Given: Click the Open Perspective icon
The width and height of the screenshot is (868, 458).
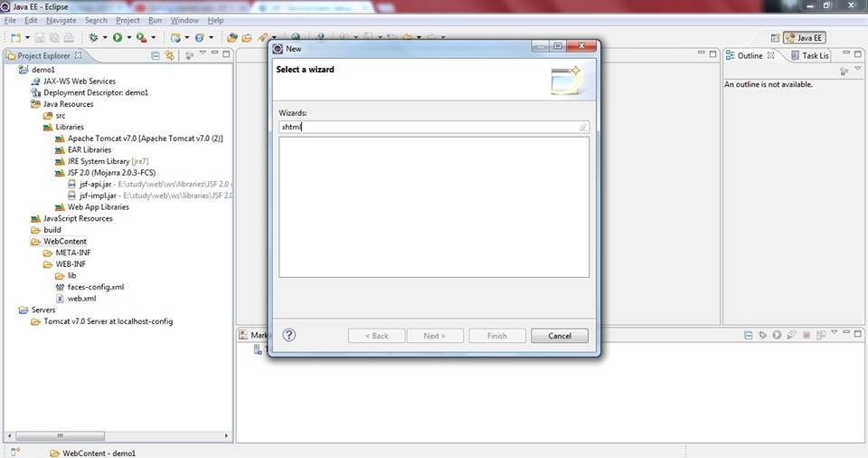Looking at the screenshot, I should [775, 37].
